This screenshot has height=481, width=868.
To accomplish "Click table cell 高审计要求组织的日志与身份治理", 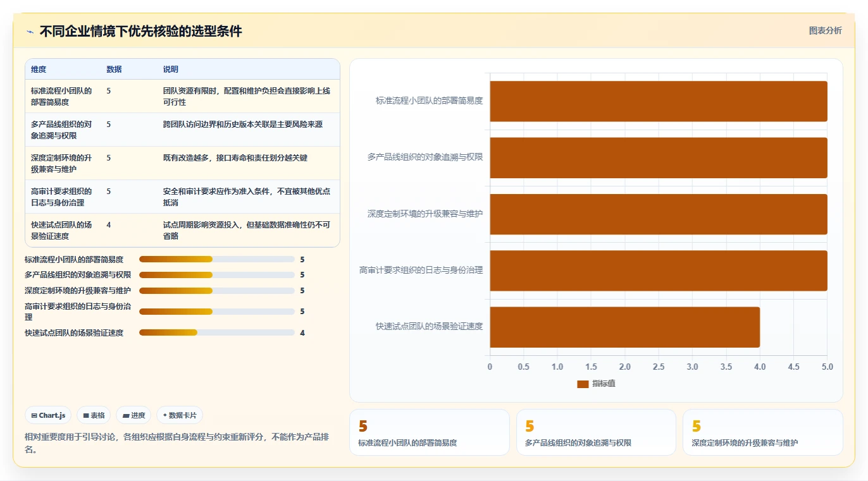I will pyautogui.click(x=61, y=197).
